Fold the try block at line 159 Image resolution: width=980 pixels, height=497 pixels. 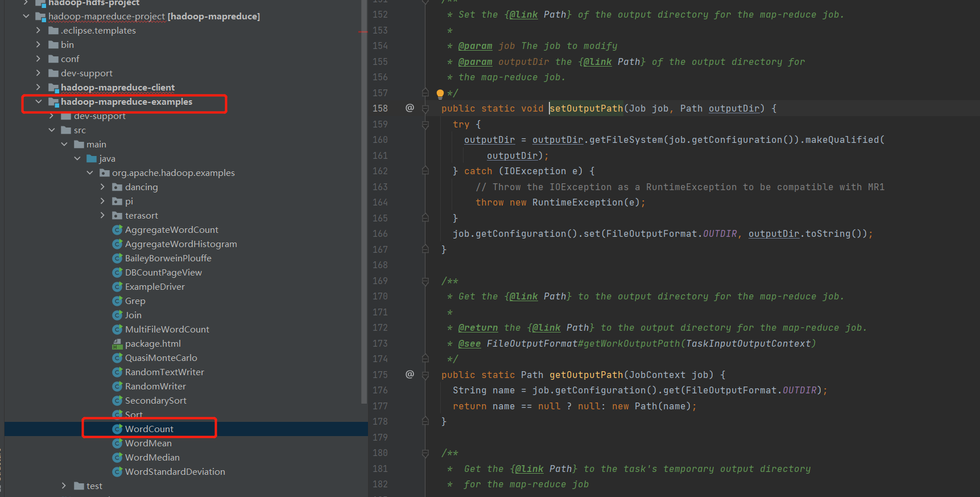pos(425,124)
